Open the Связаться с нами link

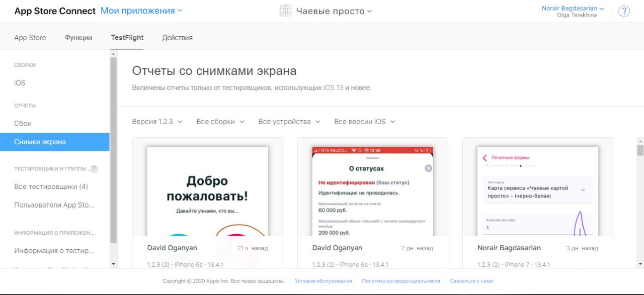coord(471,281)
